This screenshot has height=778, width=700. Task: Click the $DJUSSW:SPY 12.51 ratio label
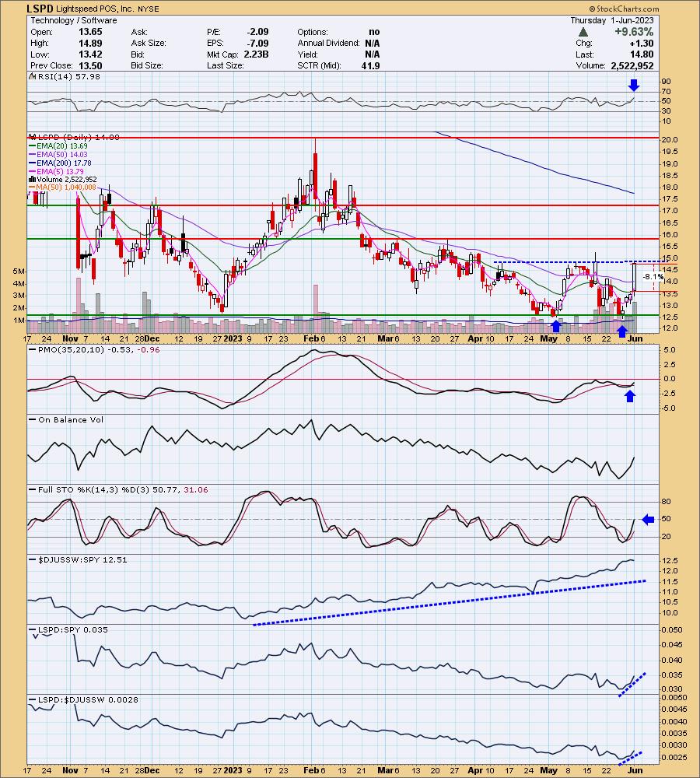click(x=82, y=559)
